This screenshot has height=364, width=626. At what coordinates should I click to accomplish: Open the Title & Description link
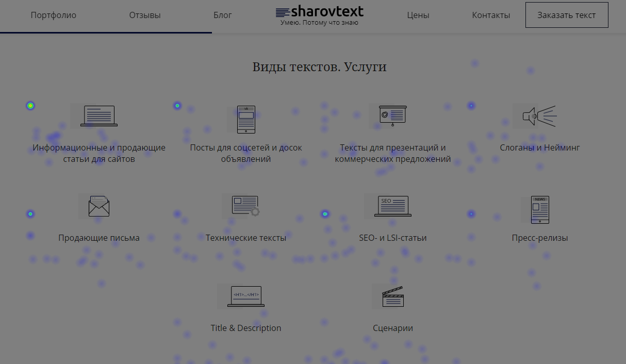tap(245, 328)
